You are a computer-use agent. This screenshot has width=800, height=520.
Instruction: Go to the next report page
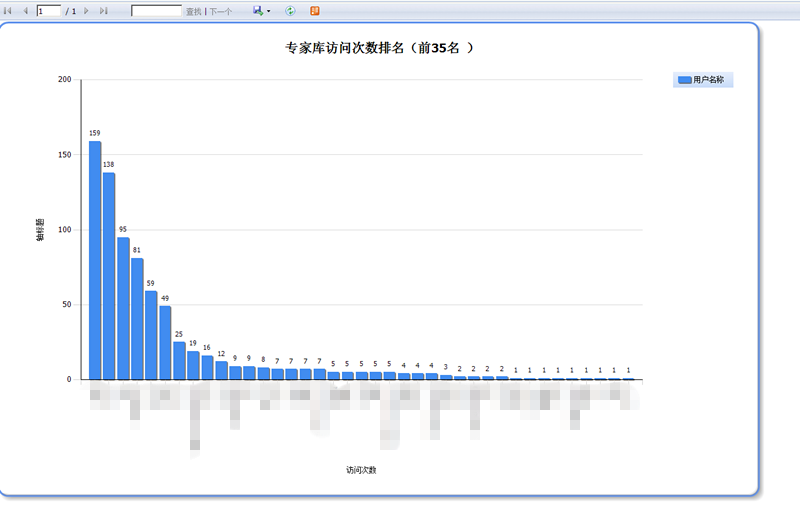tap(86, 11)
